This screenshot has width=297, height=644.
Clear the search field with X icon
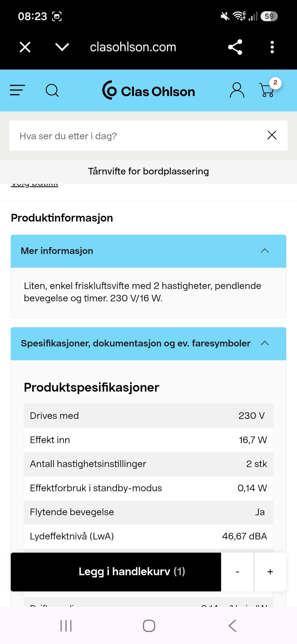(272, 135)
